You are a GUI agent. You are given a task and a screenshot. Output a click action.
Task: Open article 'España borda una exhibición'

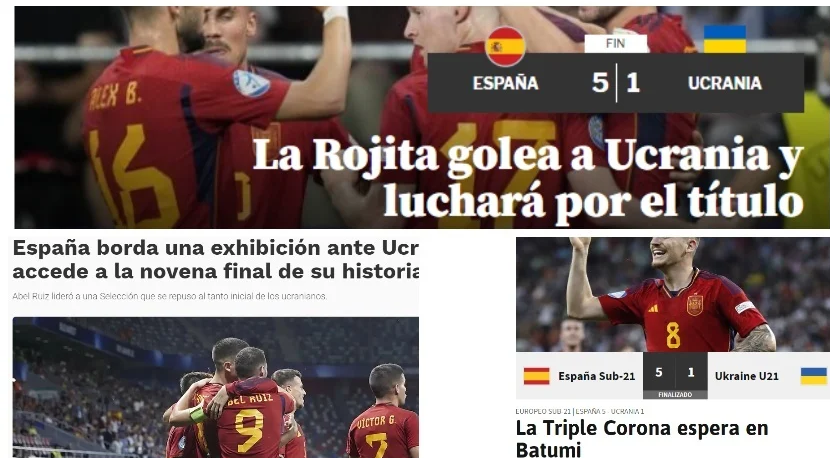[x=215, y=259]
